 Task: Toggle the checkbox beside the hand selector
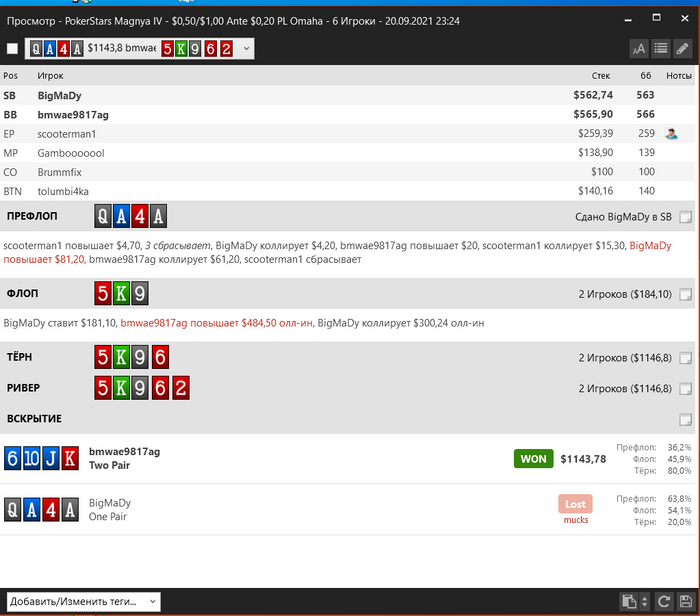point(12,49)
